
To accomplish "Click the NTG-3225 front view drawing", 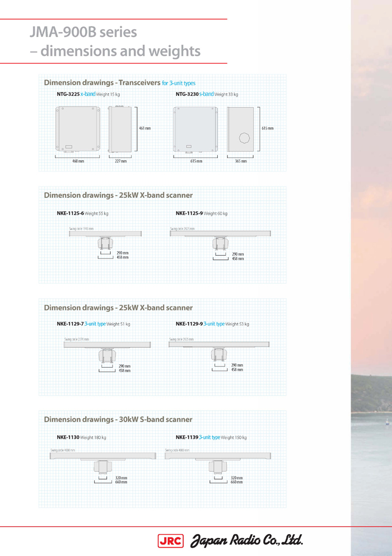I will pos(78,129).
